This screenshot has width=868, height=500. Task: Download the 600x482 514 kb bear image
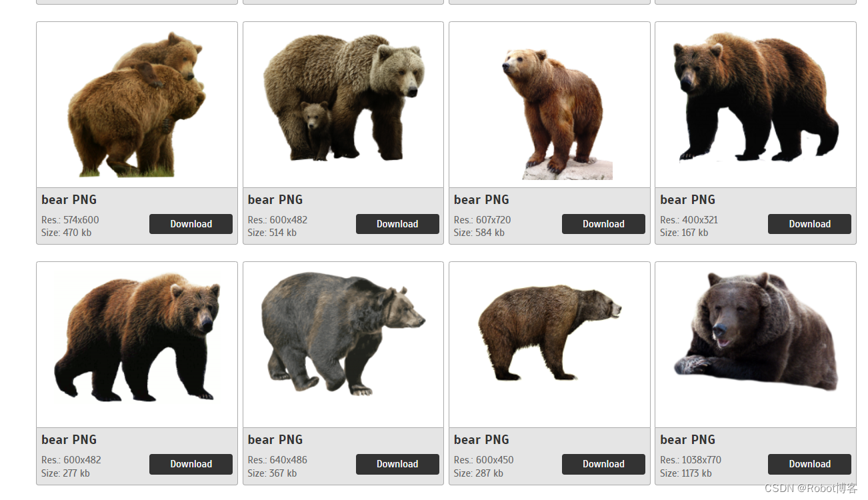coord(397,224)
